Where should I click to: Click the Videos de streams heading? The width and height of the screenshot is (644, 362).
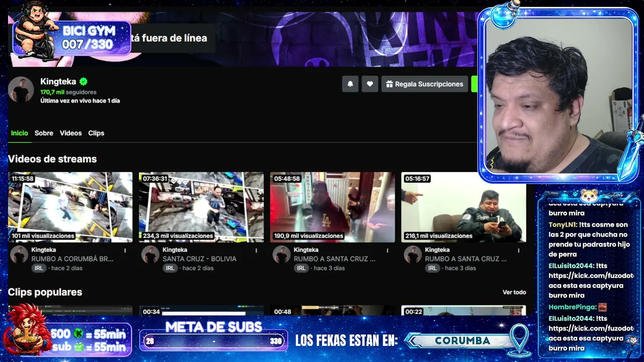[x=52, y=159]
